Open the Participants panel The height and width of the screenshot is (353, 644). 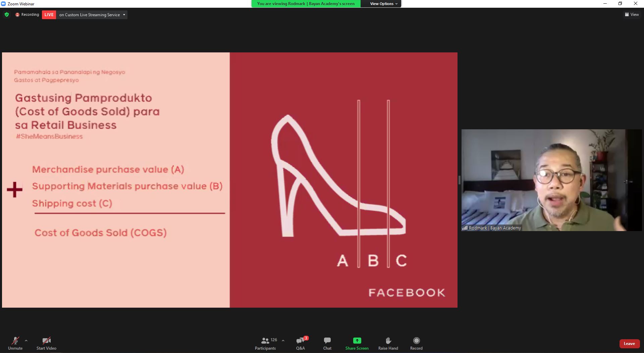click(265, 343)
